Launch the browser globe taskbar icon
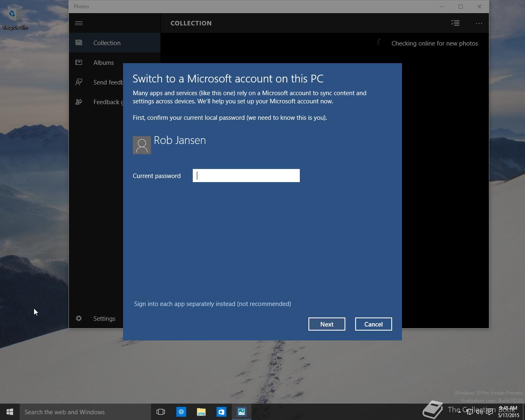This screenshot has width=525, height=420. pyautogui.click(x=181, y=412)
